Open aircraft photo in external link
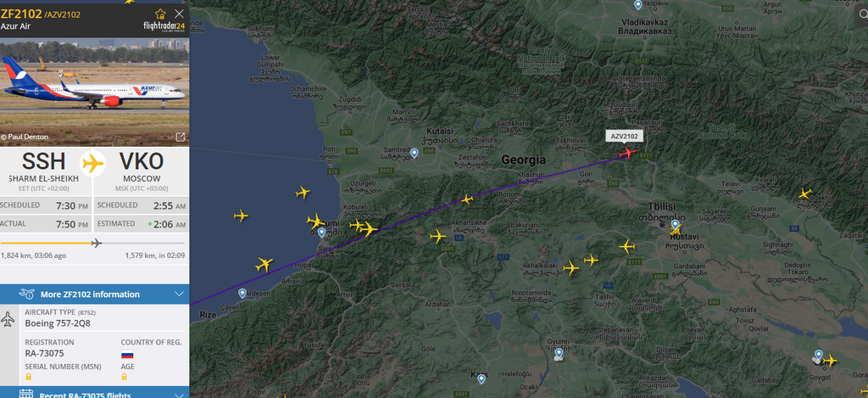The image size is (868, 398). pos(181,137)
